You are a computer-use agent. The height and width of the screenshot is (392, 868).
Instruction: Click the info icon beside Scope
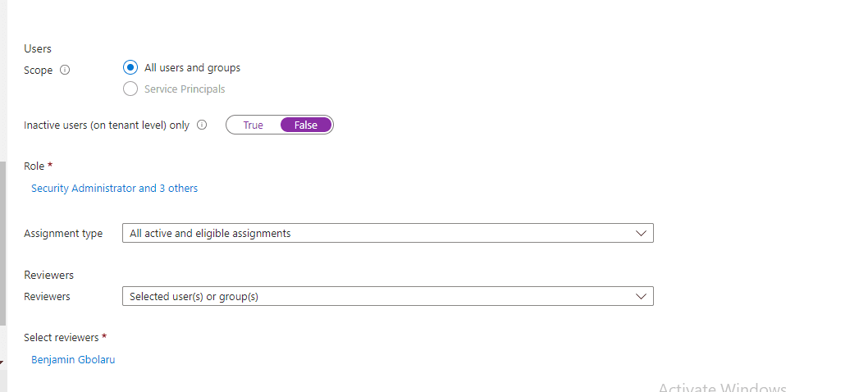[66, 71]
